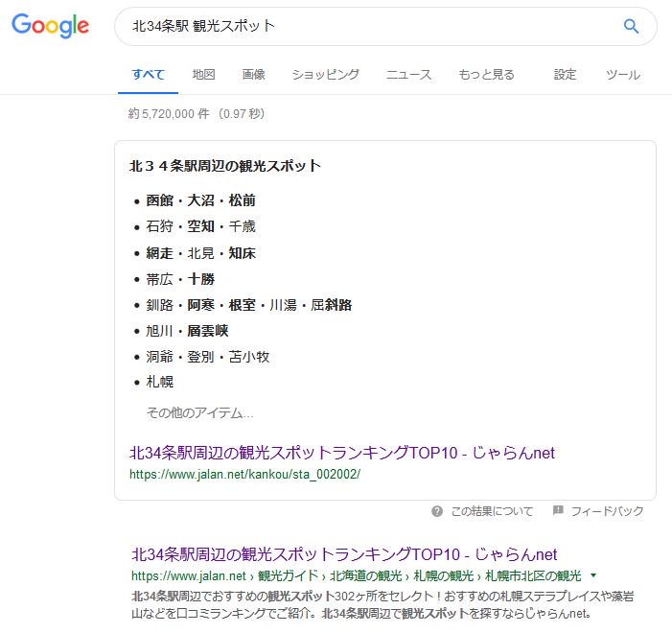Viewport: 672px width, 633px height.
Task: Open the featured snippet じゃらんnet title link
Action: 342,453
